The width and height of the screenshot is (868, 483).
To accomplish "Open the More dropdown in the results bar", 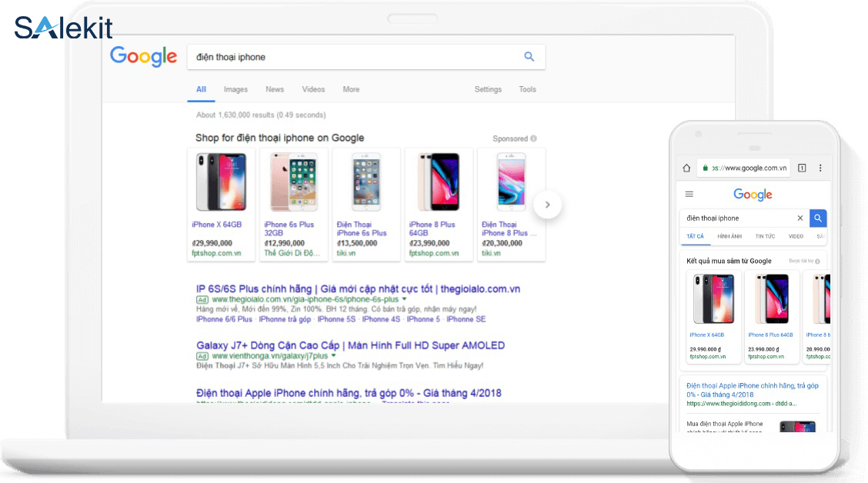I will pos(351,89).
